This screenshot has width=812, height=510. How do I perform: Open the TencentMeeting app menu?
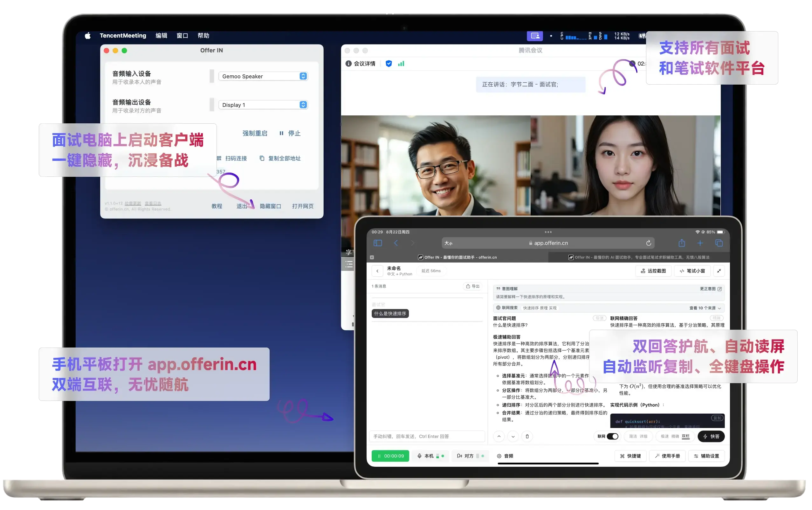point(123,35)
